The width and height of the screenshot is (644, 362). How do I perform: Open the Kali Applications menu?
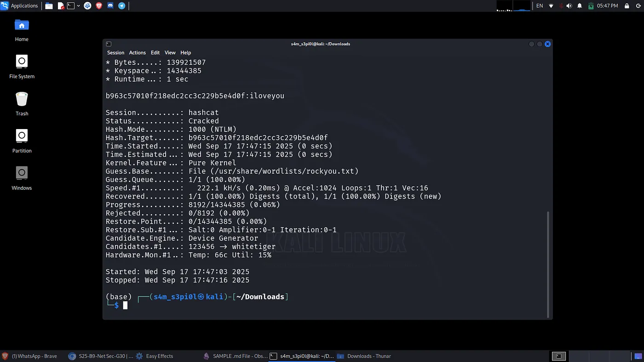19,6
